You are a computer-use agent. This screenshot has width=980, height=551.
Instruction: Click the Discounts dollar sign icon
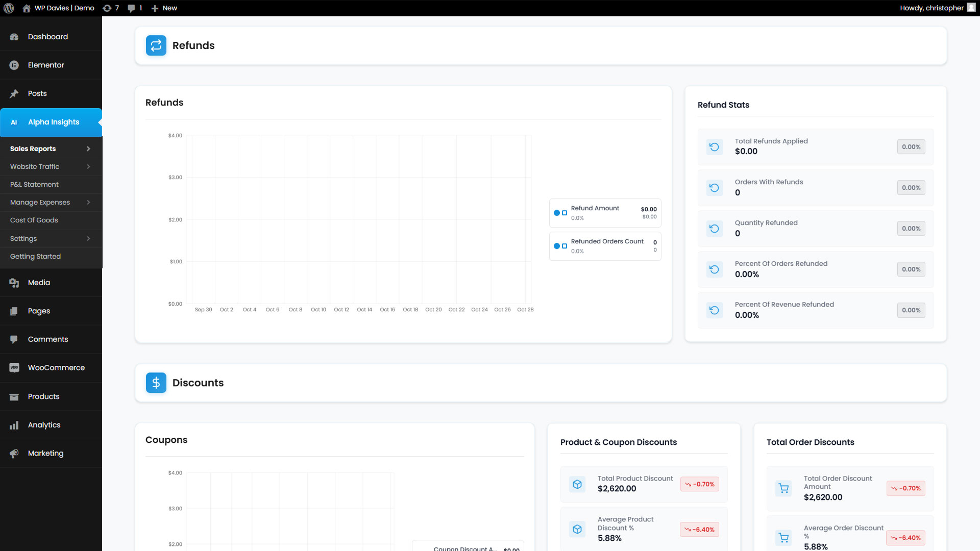click(156, 383)
